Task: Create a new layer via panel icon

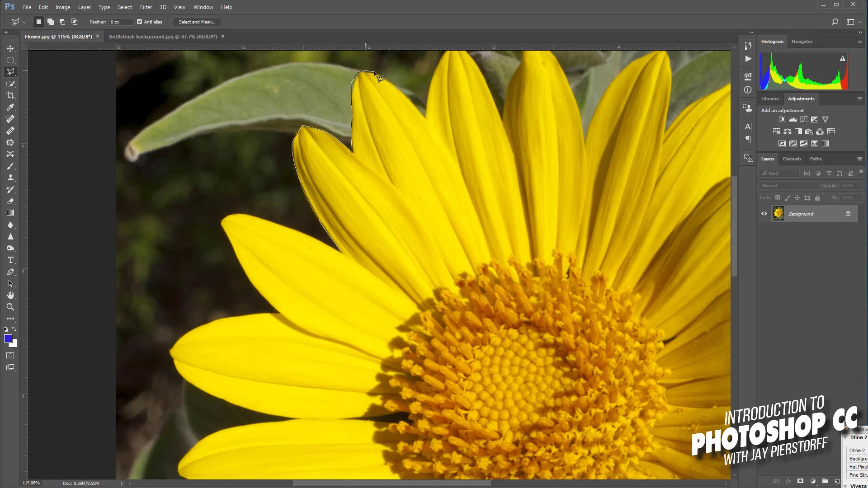Action: point(837,481)
